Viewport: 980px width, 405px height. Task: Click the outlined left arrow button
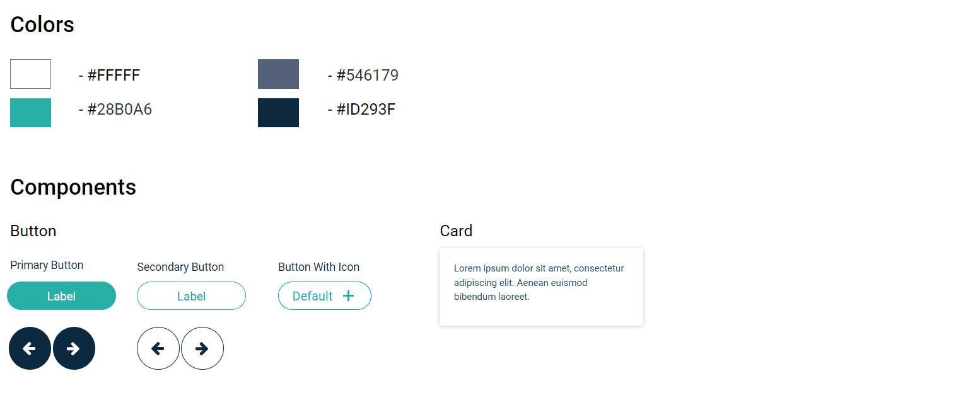(x=158, y=348)
